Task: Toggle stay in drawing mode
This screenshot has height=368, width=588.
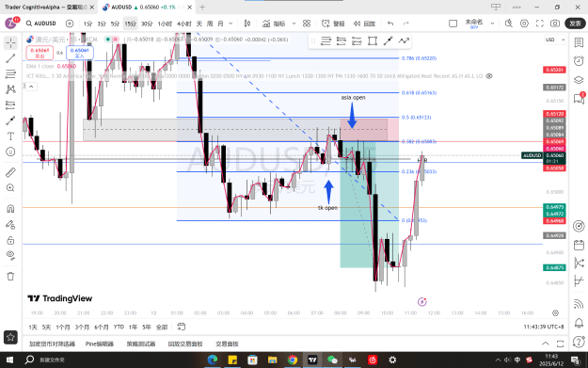Action: 10,225
